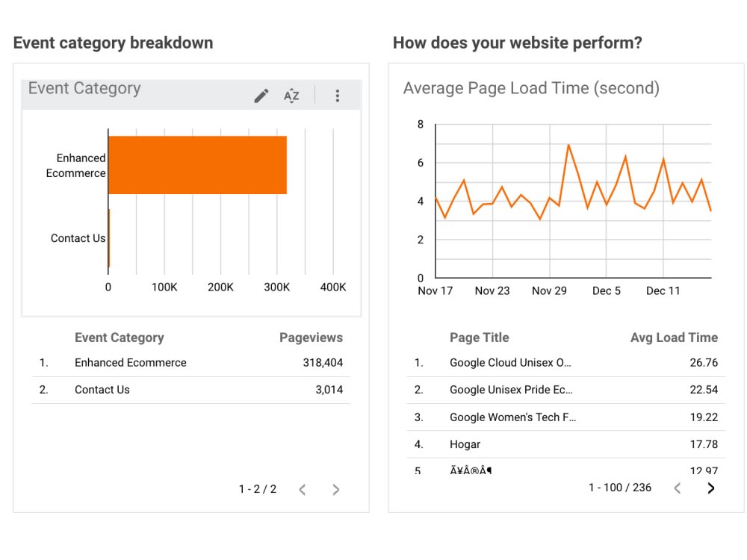Click the 3,014 pageviews value
The image size is (747, 560).
tap(329, 390)
